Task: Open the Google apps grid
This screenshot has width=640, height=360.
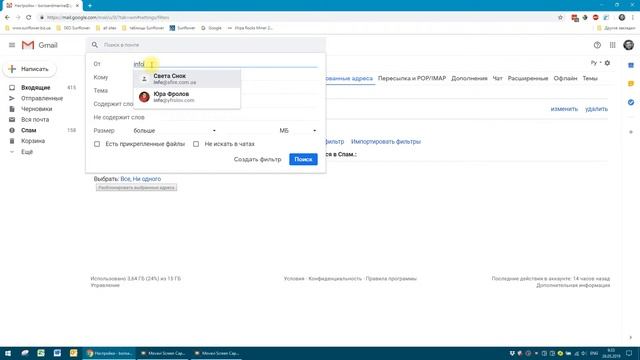Action: pyautogui.click(x=613, y=45)
